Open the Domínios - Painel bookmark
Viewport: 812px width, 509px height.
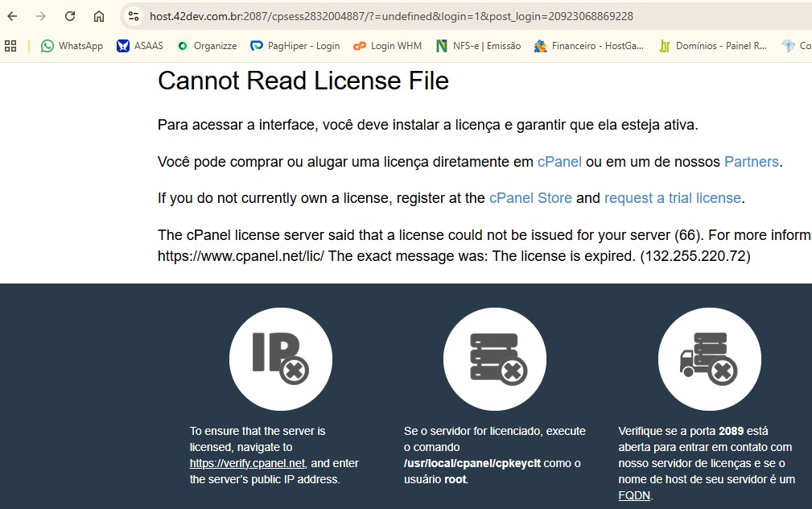click(x=713, y=46)
